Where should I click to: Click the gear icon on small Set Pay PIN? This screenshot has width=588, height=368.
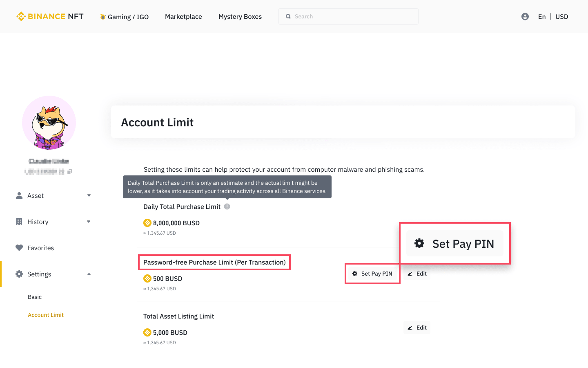[355, 274]
